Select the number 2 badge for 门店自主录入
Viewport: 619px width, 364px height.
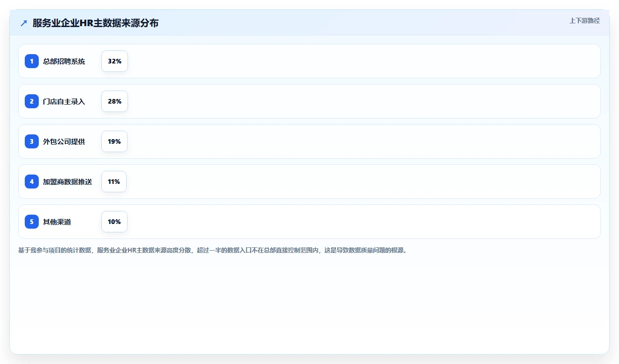click(x=32, y=101)
